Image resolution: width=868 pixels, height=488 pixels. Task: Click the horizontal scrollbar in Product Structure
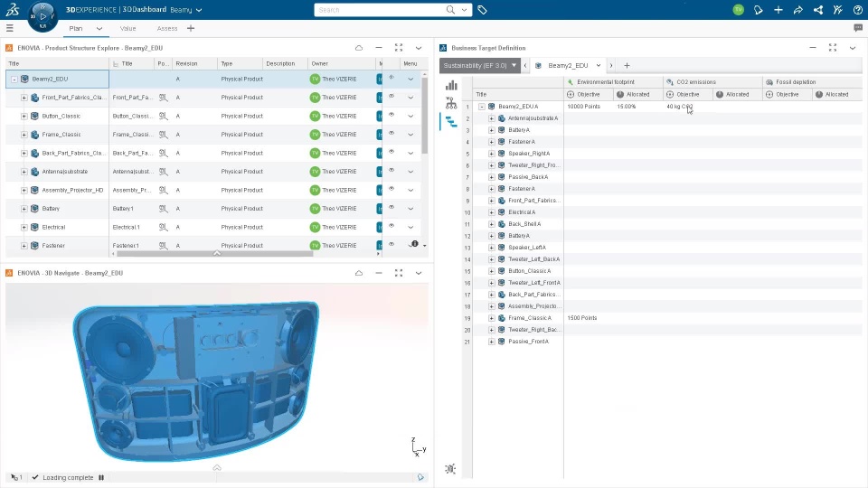[x=215, y=254]
